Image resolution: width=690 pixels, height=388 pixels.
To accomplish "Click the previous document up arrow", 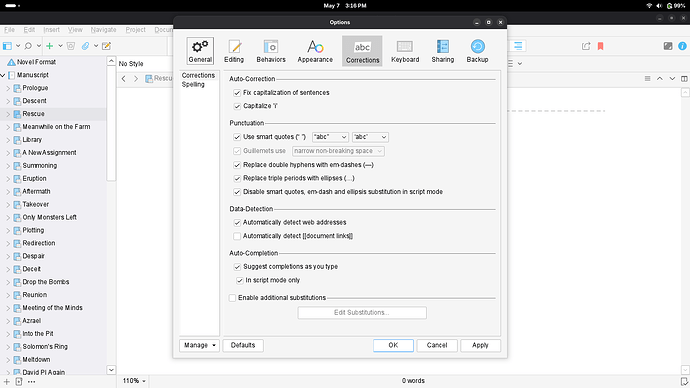I will coord(660,78).
